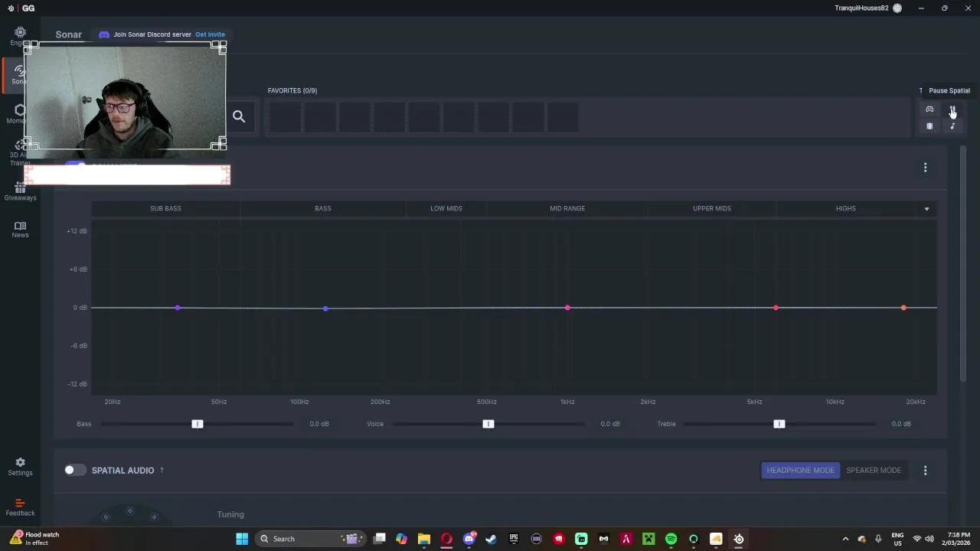Click the FAVORITES (0/9) label
This screenshot has width=980, height=551.
[x=292, y=90]
